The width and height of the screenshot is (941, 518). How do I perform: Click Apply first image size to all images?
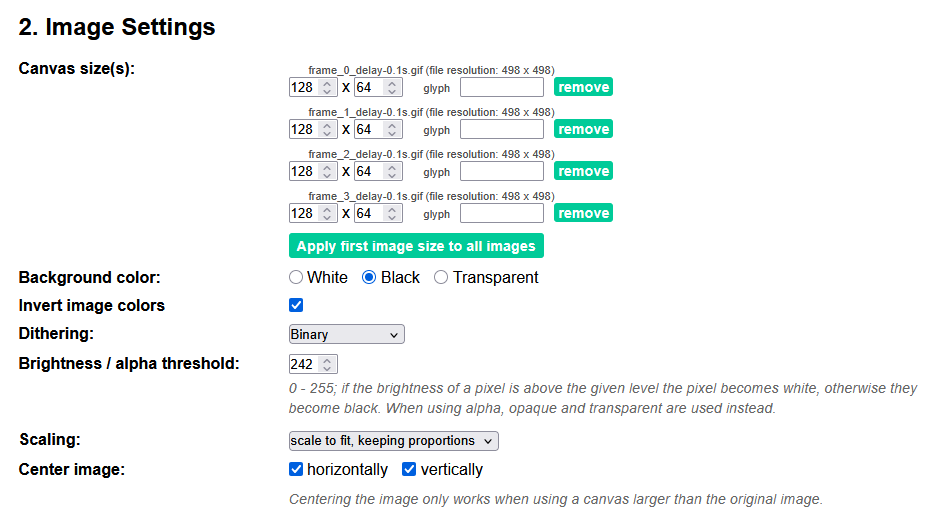click(416, 246)
